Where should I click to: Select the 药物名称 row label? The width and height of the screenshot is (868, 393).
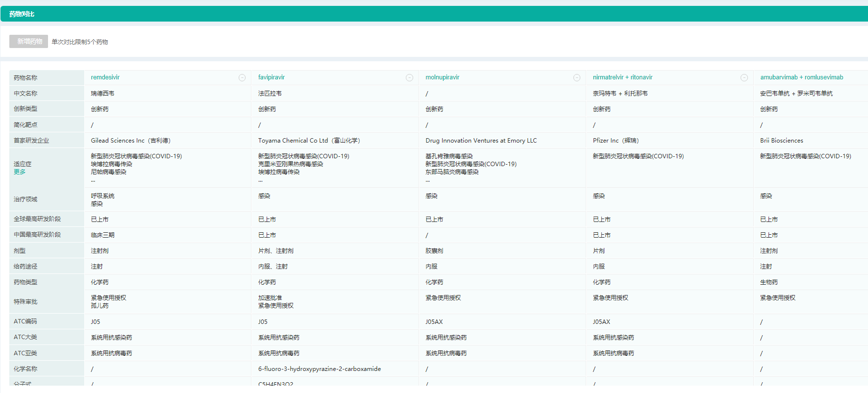pyautogui.click(x=25, y=78)
